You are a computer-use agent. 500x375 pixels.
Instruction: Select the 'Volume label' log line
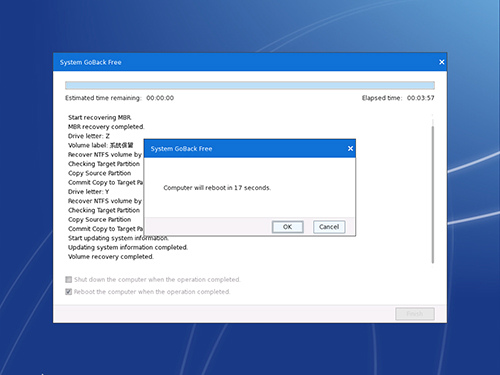(101, 145)
